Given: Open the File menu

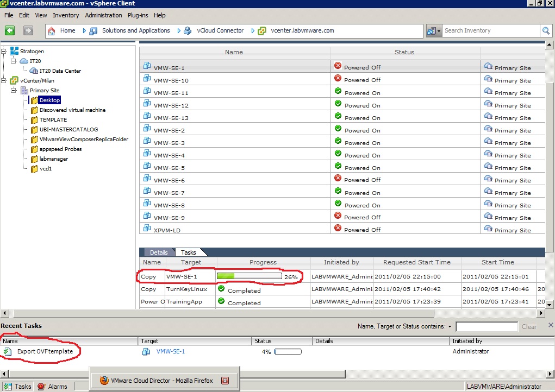Looking at the screenshot, I should (x=9, y=15).
